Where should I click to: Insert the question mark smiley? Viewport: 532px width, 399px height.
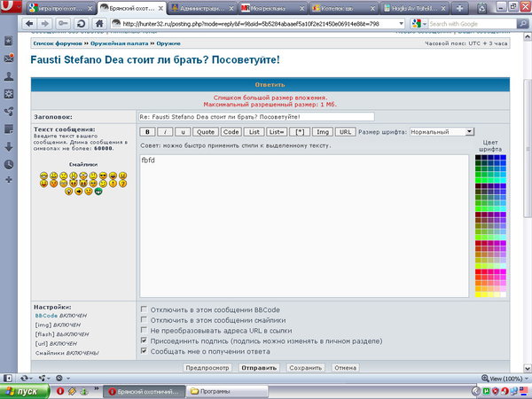click(123, 184)
